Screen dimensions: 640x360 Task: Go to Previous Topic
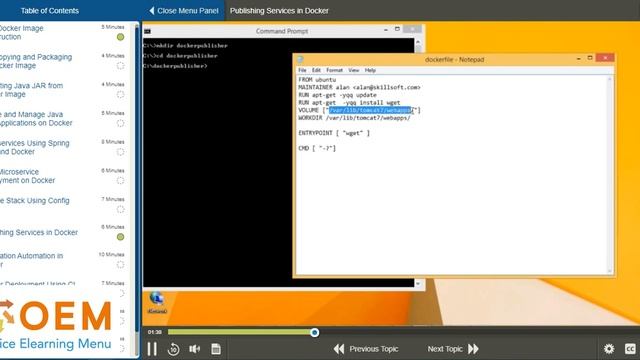coord(366,349)
